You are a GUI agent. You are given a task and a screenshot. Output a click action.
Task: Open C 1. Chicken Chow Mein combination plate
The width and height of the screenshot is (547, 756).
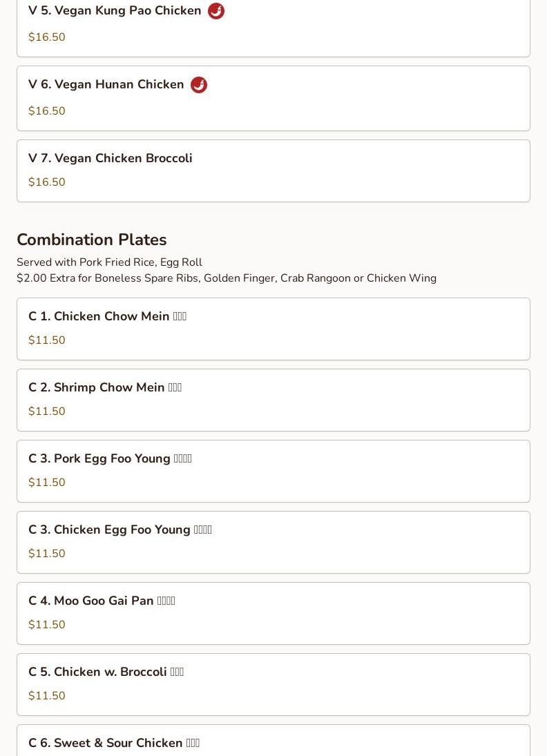107,316
